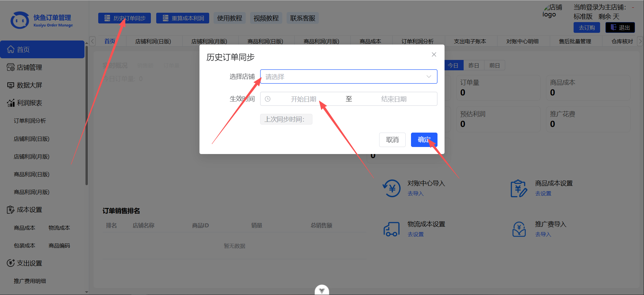Click the 历史订单同步 toolbar button
Screen dimensions: 644x295
pyautogui.click(x=124, y=18)
